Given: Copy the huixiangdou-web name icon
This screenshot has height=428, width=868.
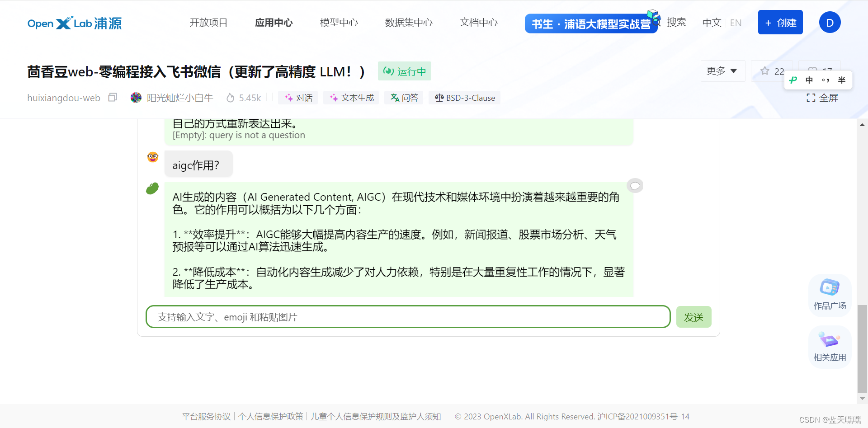Looking at the screenshot, I should click(113, 97).
